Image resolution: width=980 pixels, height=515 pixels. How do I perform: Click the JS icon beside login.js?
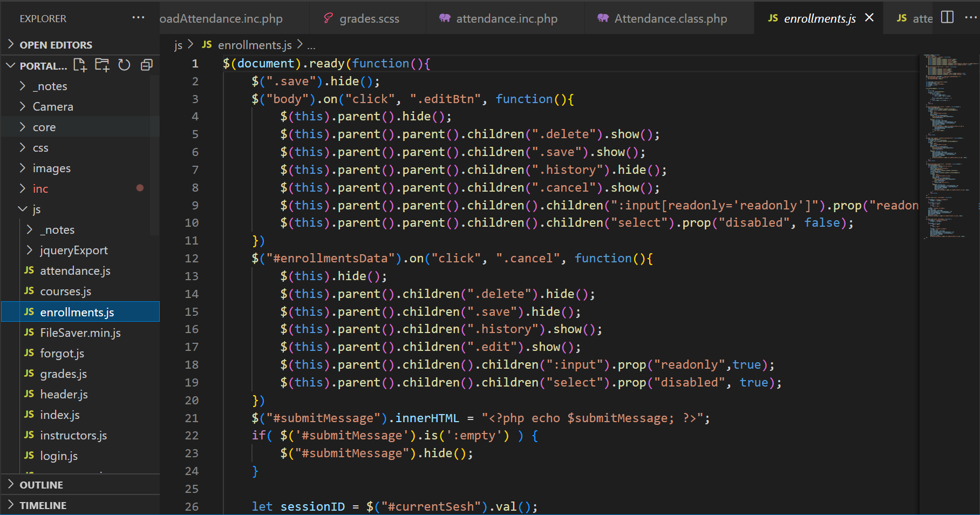[x=29, y=455]
